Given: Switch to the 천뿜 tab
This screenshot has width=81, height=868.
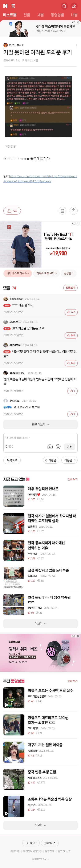Looking at the screenshot, I should pos(27,15).
